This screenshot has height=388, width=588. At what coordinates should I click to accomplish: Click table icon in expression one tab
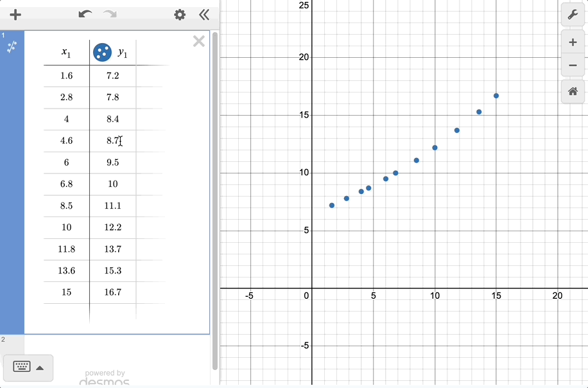coord(12,47)
